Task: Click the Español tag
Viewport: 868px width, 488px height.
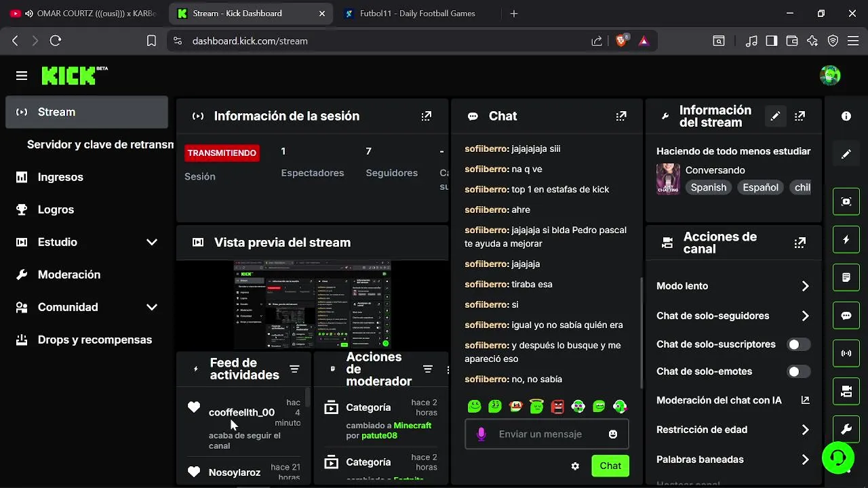Action: coord(760,188)
